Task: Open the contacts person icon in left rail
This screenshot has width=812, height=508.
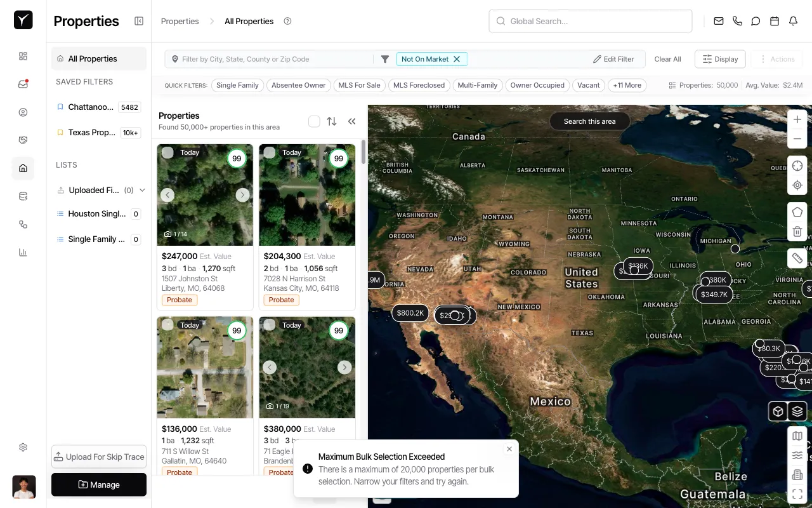Action: click(x=23, y=112)
